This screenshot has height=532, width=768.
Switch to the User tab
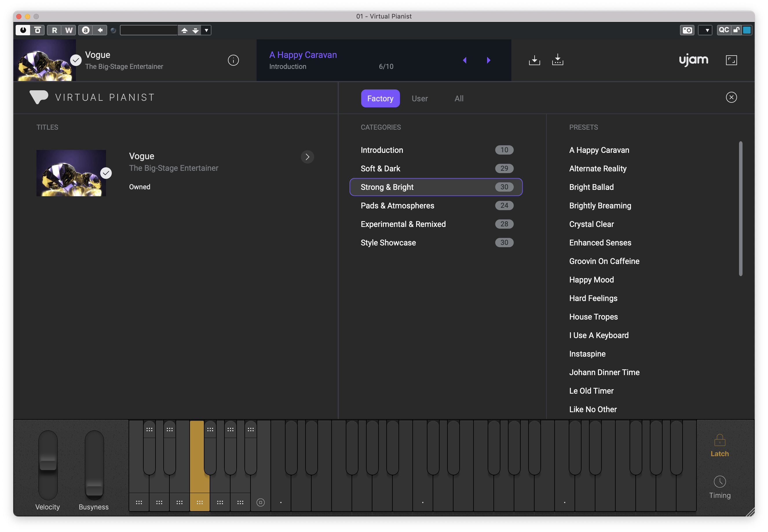coord(420,98)
